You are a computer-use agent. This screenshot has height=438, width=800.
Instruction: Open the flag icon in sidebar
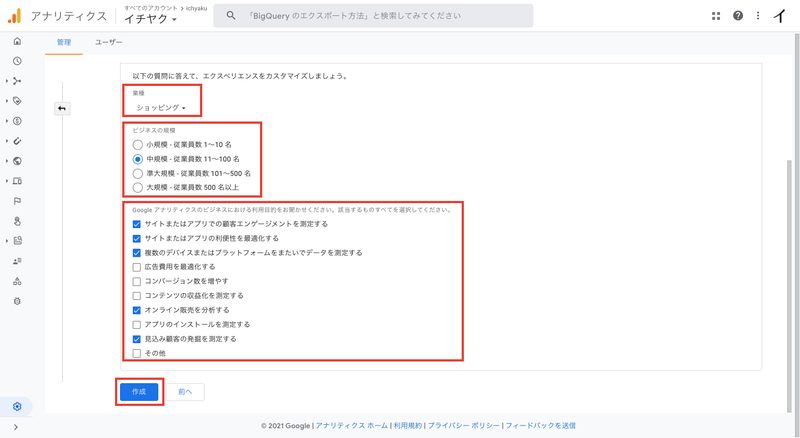click(17, 201)
